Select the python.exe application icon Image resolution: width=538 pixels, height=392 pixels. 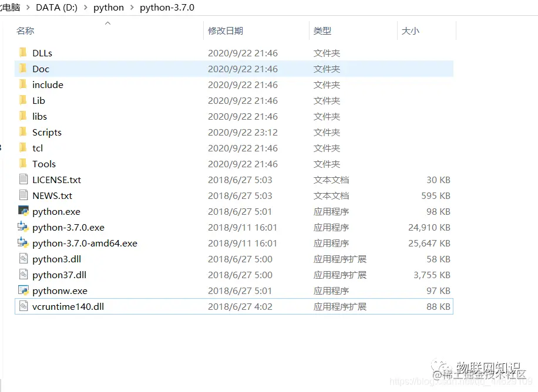click(23, 211)
